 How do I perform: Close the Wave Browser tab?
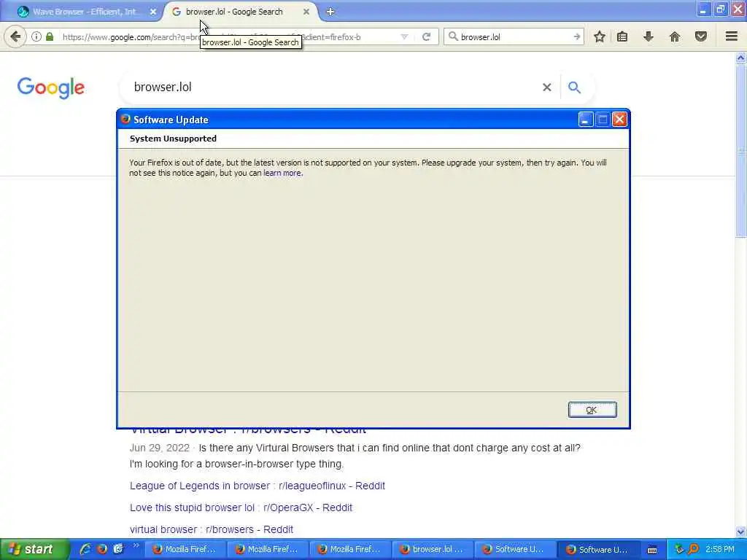tap(153, 12)
